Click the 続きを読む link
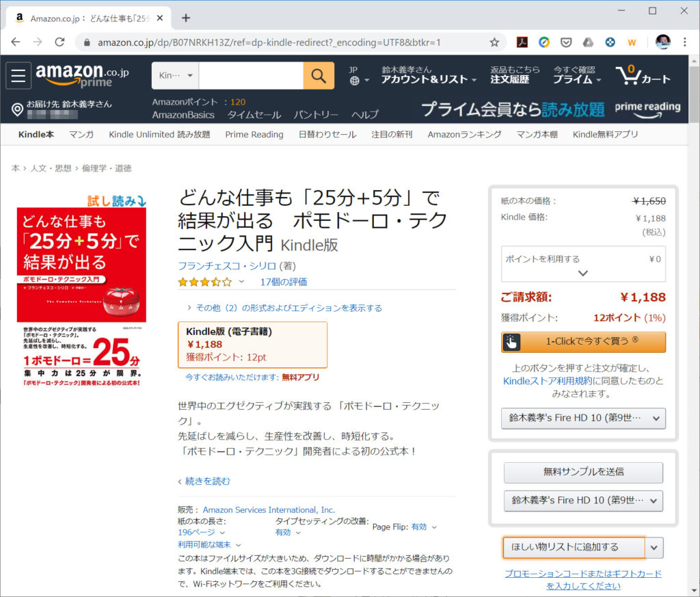The height and width of the screenshot is (597, 700). (208, 481)
